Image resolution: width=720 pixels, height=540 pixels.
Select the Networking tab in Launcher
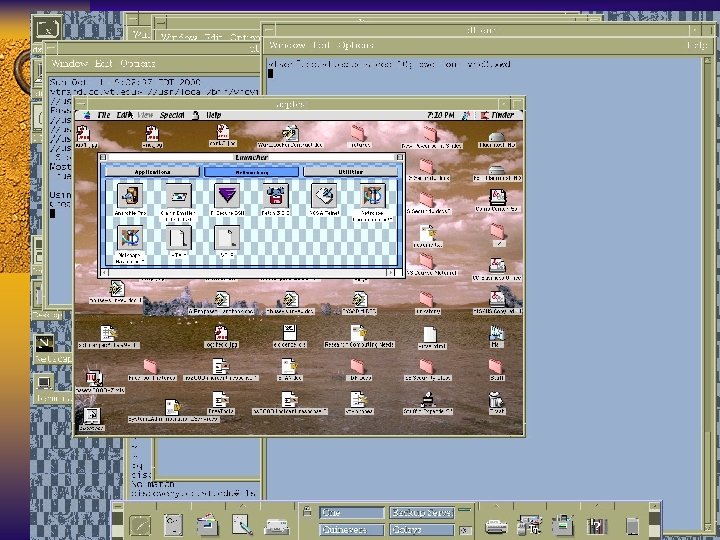(x=251, y=172)
